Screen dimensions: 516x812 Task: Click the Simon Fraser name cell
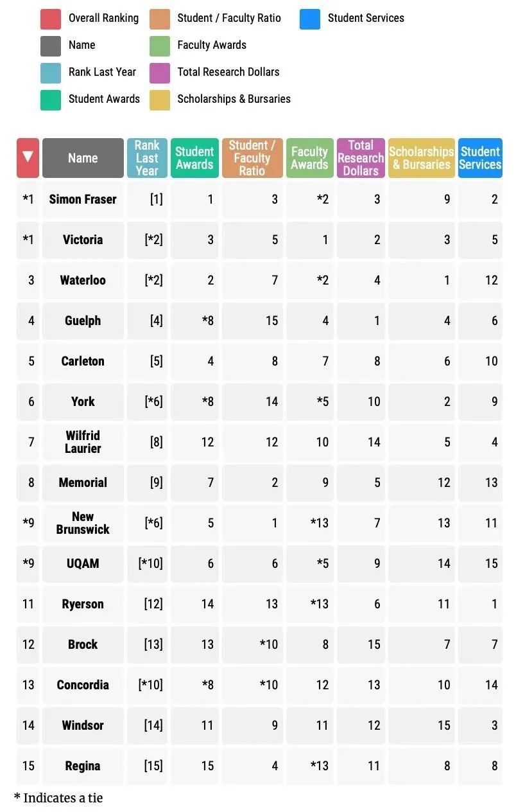[x=83, y=199]
